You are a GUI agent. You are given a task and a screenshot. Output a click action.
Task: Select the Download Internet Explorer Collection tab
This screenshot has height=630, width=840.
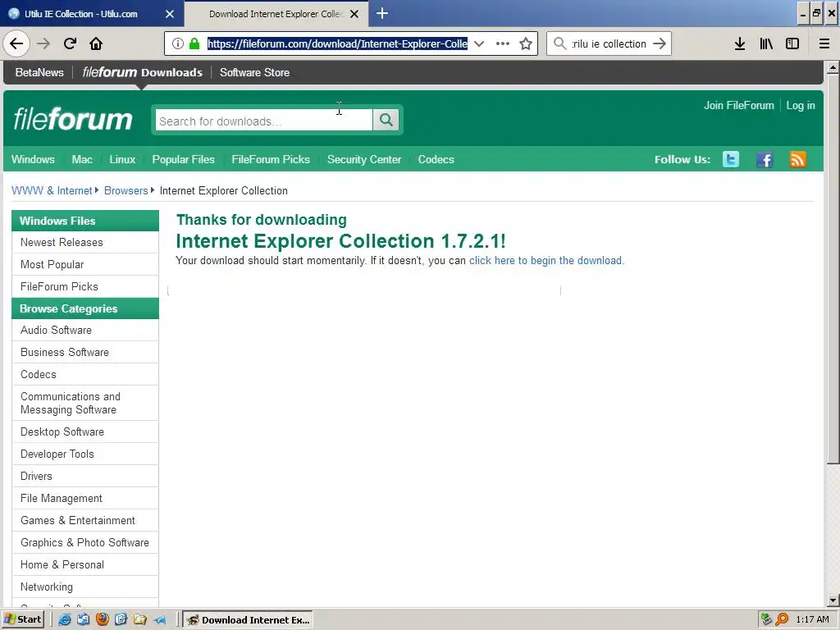click(x=276, y=14)
